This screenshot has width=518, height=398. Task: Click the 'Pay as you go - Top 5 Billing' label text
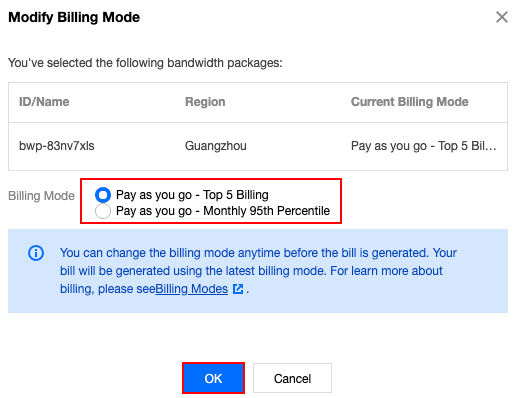point(192,195)
